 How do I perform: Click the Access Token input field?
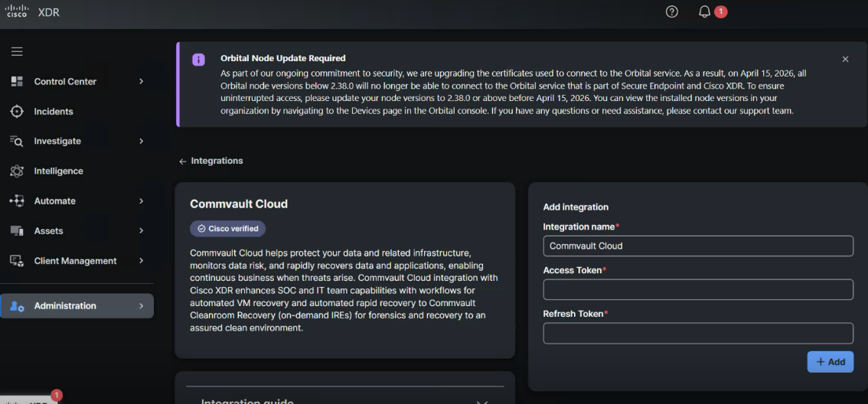tap(698, 289)
